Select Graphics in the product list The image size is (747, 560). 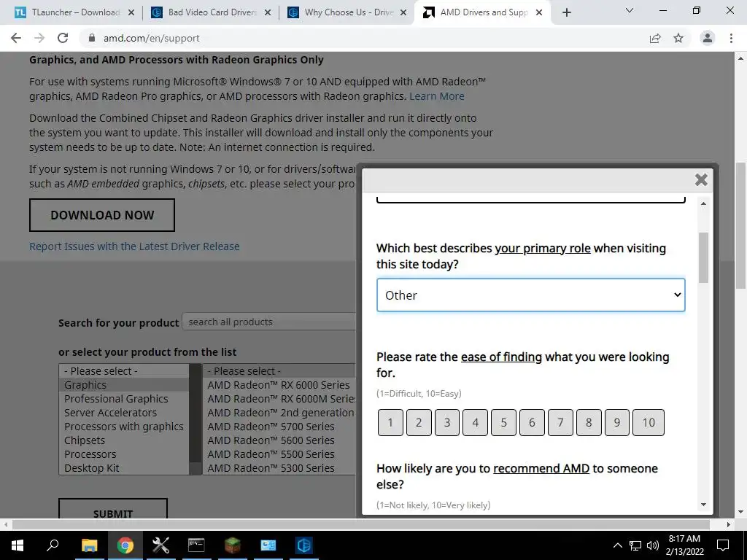[124, 385]
